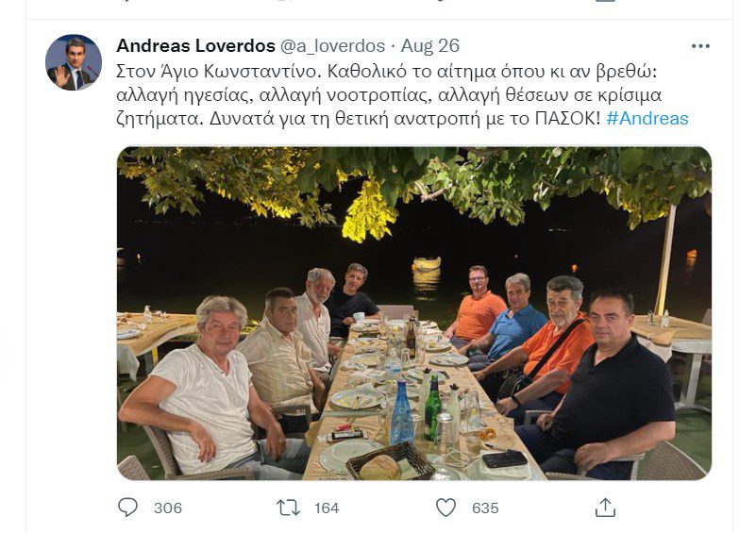756x533 pixels.
Task: Click the @a_loverdos handle
Action: (332, 46)
